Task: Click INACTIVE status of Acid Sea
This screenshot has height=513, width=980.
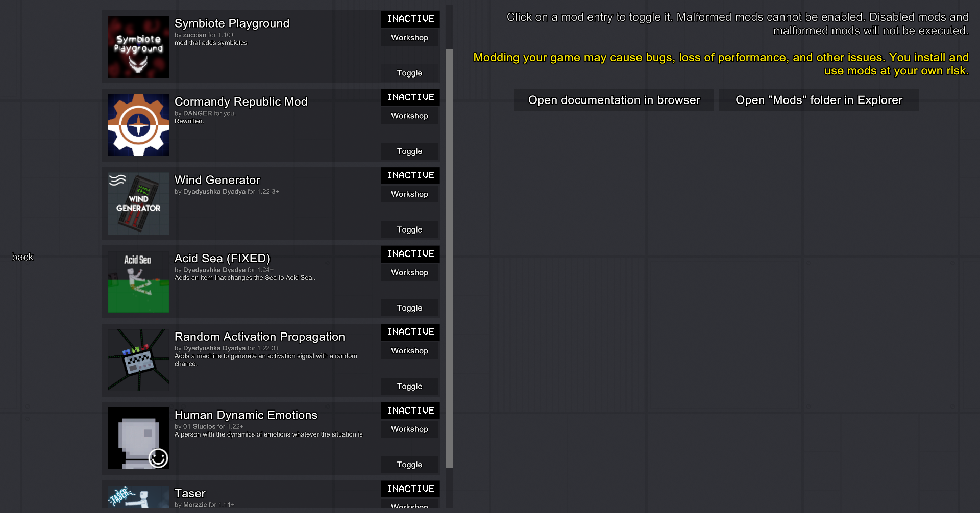Action: coord(410,254)
